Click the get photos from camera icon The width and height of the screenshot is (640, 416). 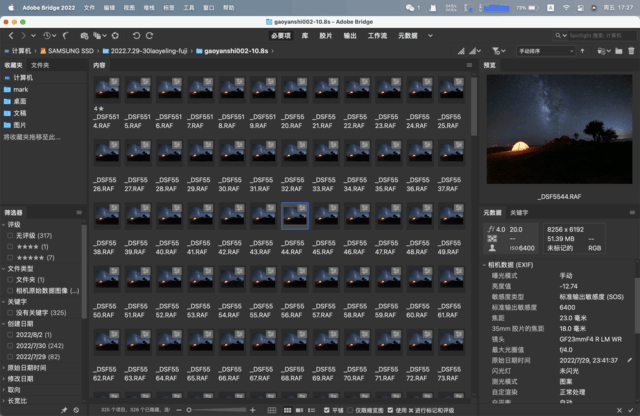pos(84,36)
